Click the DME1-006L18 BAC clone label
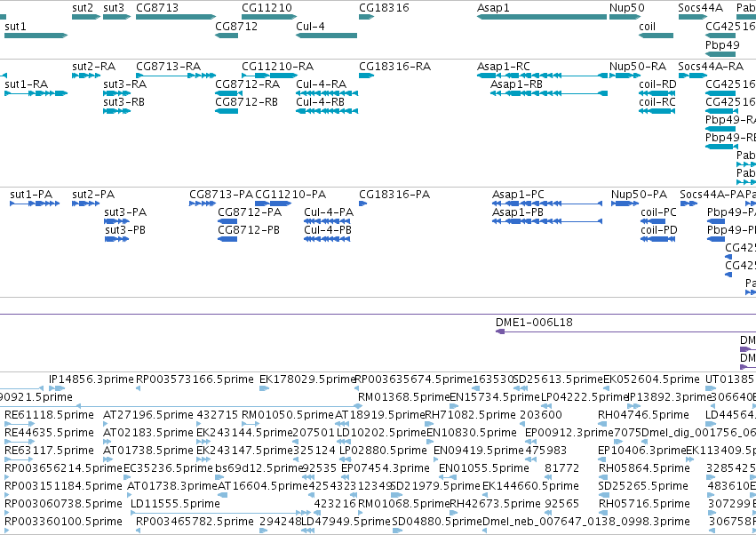 (x=534, y=323)
